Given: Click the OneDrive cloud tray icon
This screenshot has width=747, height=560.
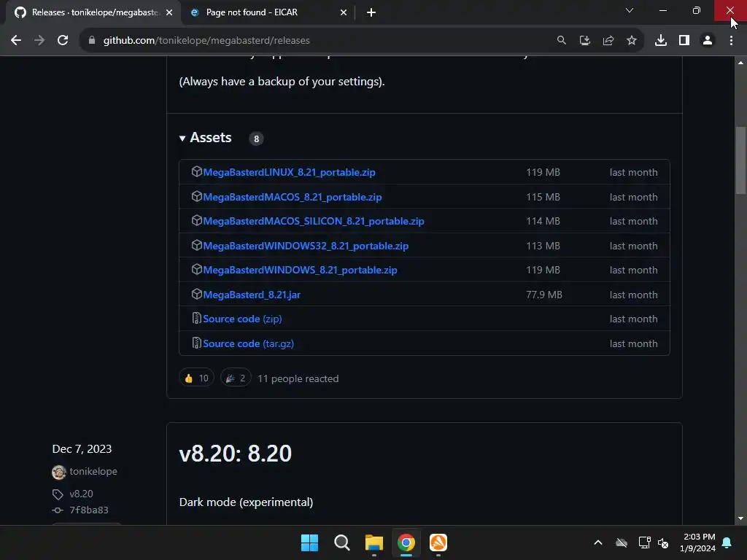Looking at the screenshot, I should (622, 542).
